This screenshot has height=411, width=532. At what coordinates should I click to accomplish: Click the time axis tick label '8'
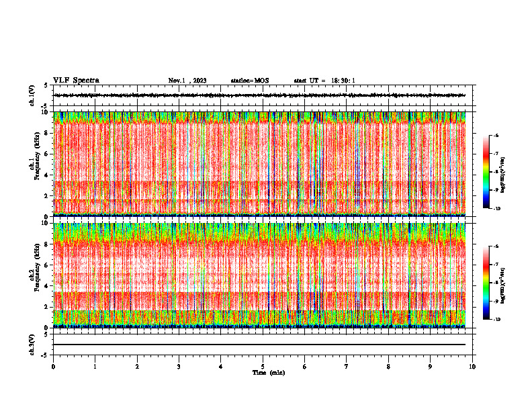[x=388, y=367]
